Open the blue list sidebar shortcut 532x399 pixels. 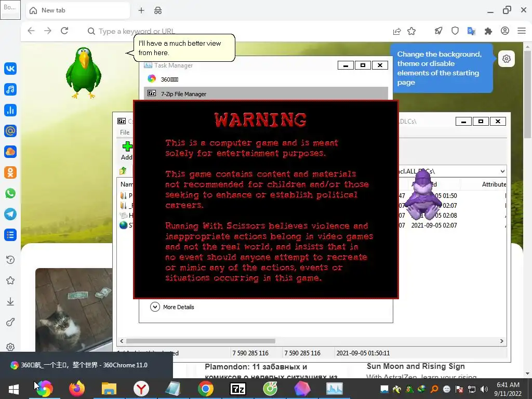coord(10,235)
